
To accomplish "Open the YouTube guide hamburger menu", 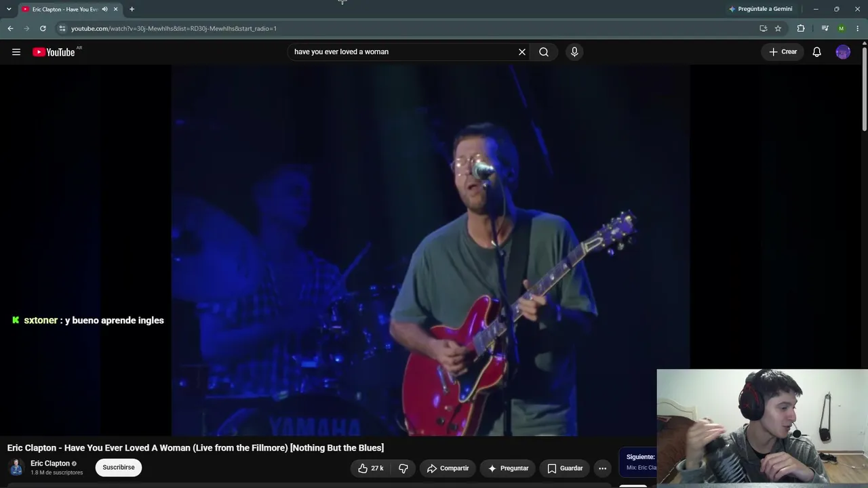I will click(x=16, y=52).
